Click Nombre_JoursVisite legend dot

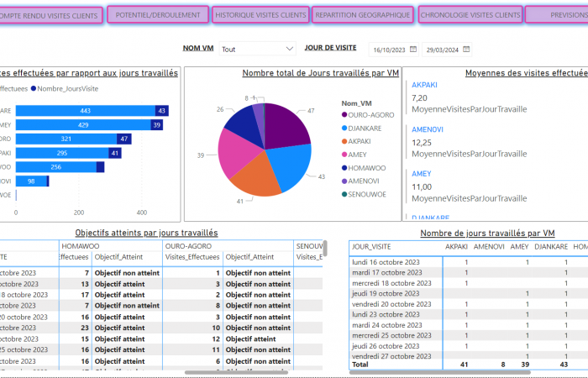(x=34, y=88)
